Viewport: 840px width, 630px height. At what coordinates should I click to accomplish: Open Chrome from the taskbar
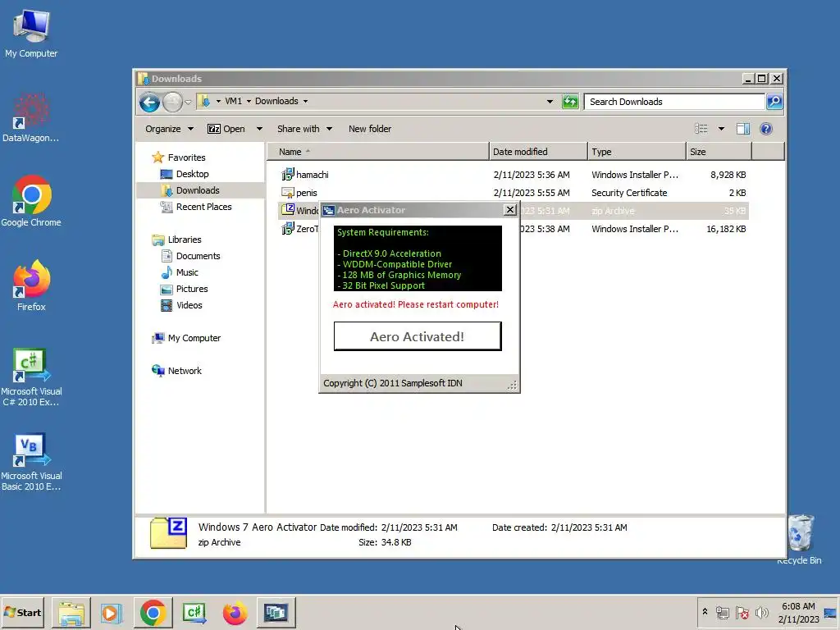click(153, 612)
